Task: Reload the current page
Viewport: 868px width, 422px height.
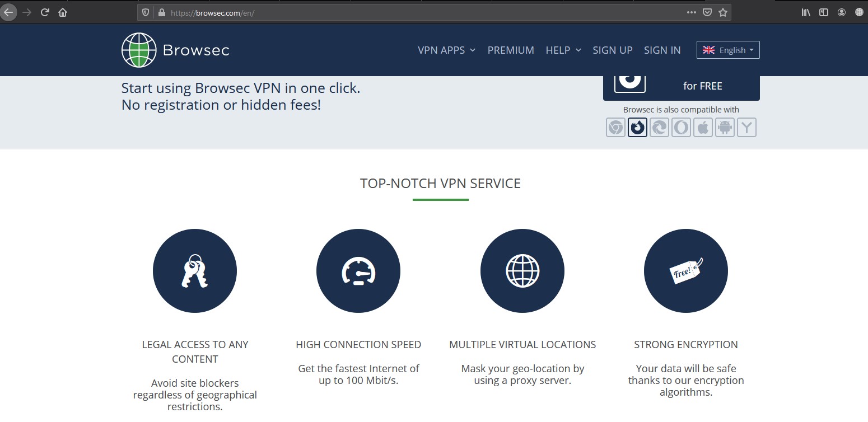Action: point(45,12)
